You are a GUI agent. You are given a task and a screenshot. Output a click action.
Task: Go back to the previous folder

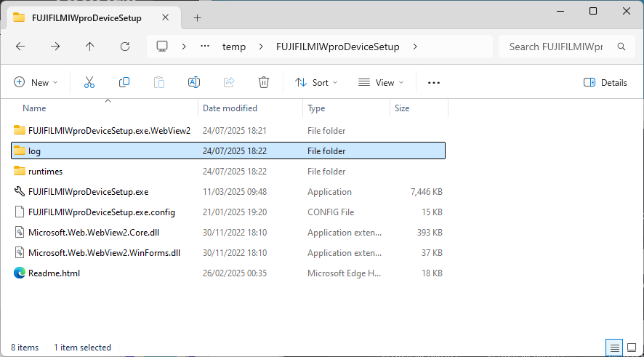pyautogui.click(x=20, y=47)
